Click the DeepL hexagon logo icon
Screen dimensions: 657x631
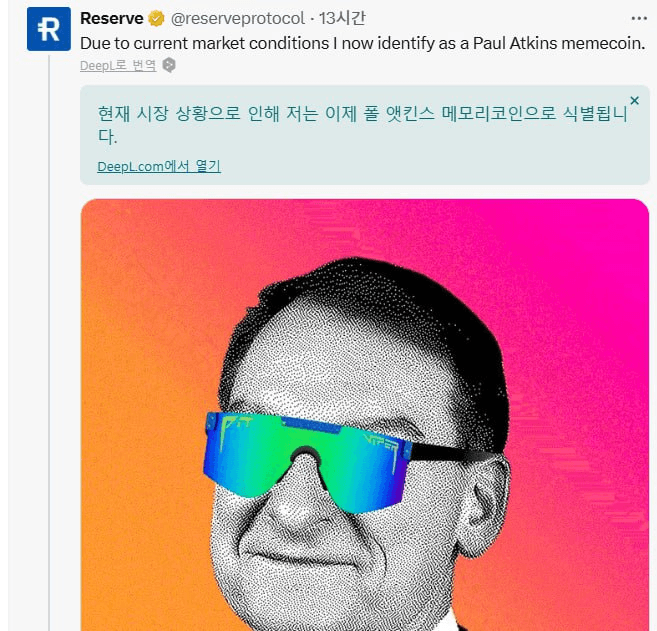(169, 65)
